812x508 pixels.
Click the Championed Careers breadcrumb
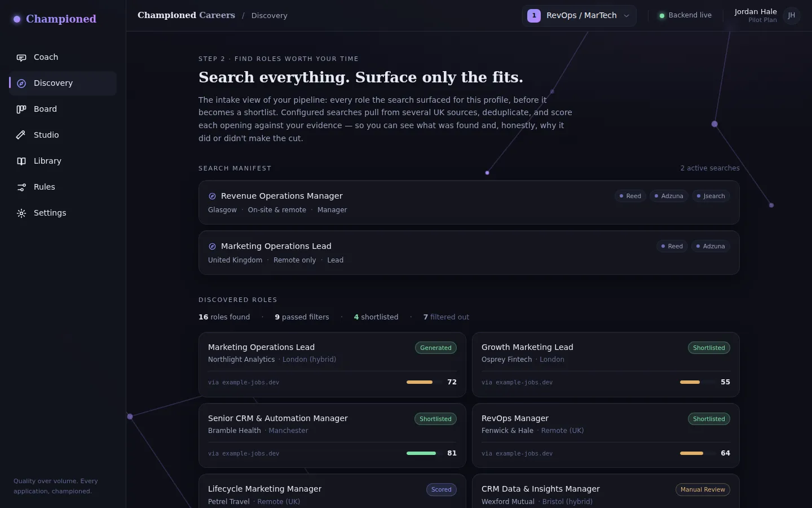pos(186,15)
